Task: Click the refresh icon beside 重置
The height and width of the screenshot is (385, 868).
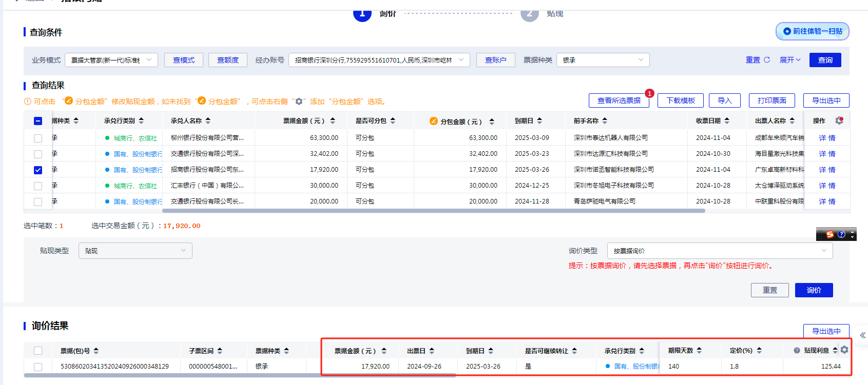Action: (767, 60)
